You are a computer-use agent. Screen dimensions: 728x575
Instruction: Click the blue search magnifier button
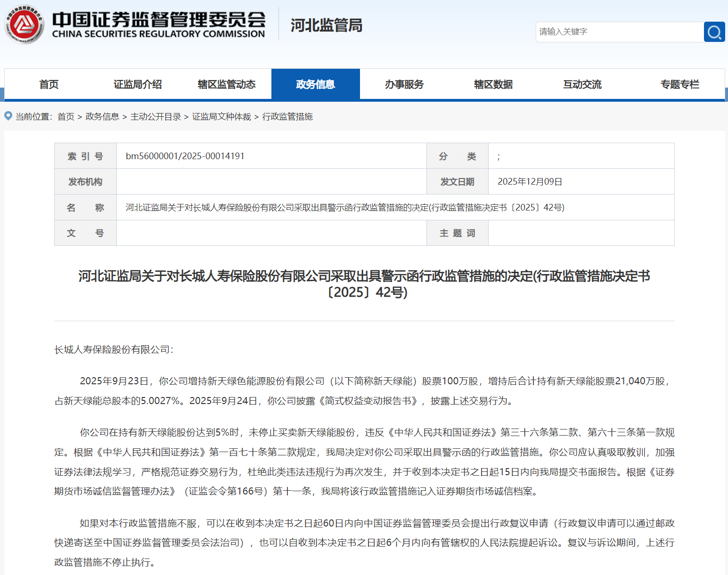[714, 32]
